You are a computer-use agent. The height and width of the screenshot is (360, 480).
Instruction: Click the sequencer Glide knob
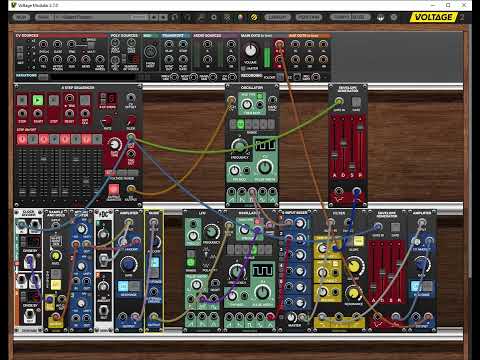tap(131, 120)
